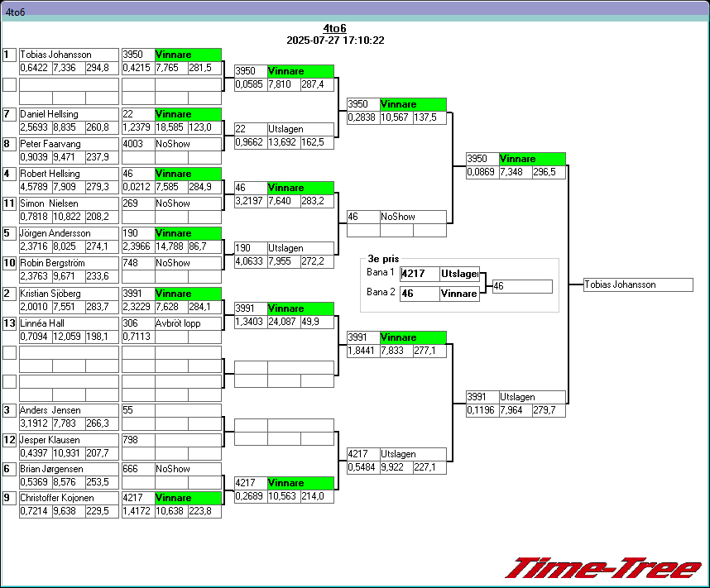
Task: Click Brian Jørgensen's NoShow status
Action: [188, 469]
